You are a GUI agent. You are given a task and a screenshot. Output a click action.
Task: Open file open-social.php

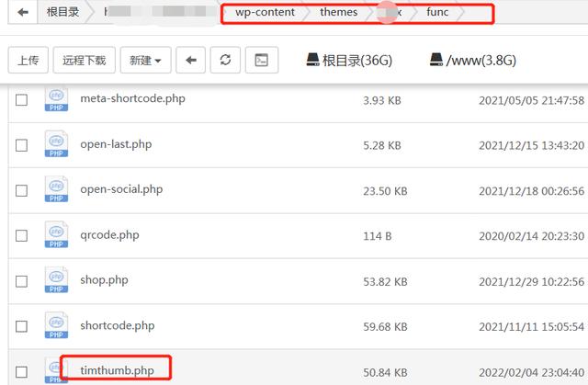pyautogui.click(x=121, y=189)
